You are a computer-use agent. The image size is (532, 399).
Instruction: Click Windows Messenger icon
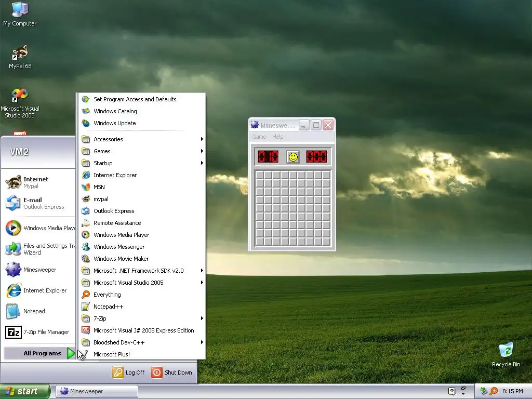[86, 247]
